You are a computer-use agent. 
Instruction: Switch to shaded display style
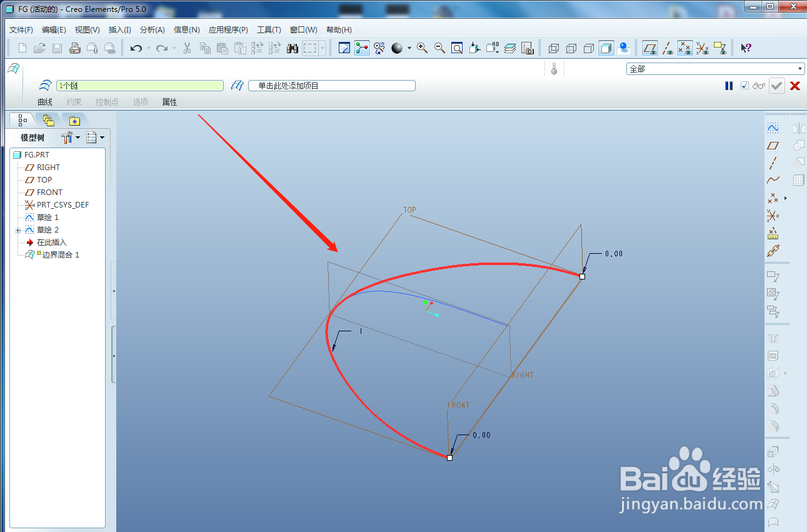click(x=606, y=48)
